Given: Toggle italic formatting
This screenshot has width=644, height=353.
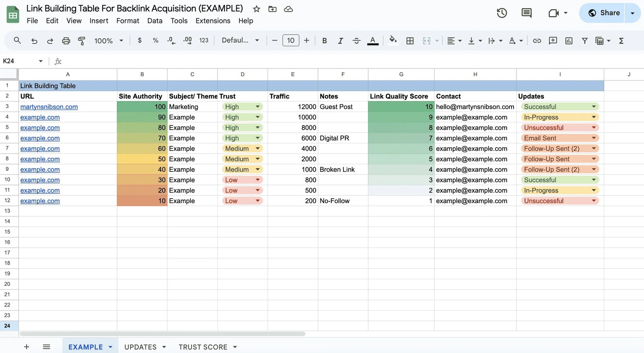Looking at the screenshot, I should (x=341, y=41).
